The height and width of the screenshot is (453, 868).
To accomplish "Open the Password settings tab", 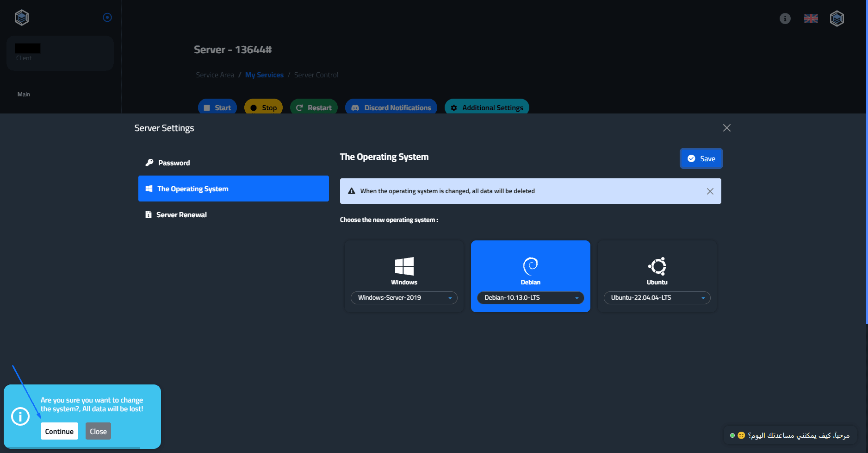I will click(x=234, y=163).
